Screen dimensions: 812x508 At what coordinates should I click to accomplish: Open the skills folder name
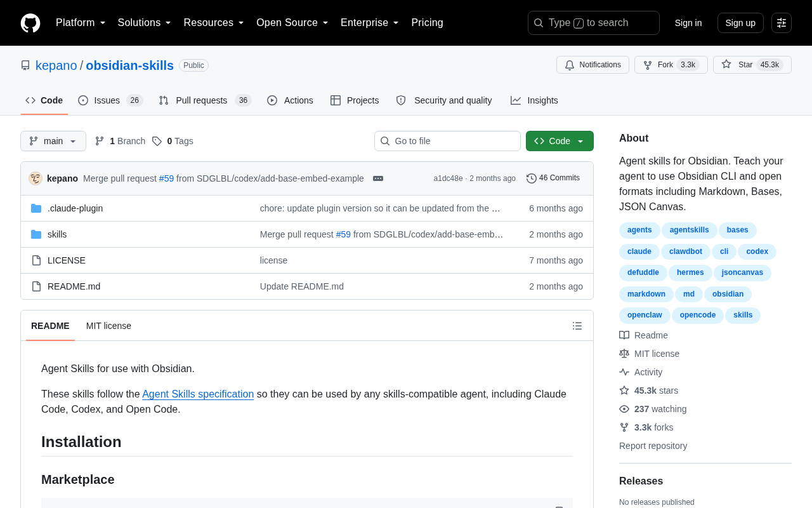pos(57,234)
